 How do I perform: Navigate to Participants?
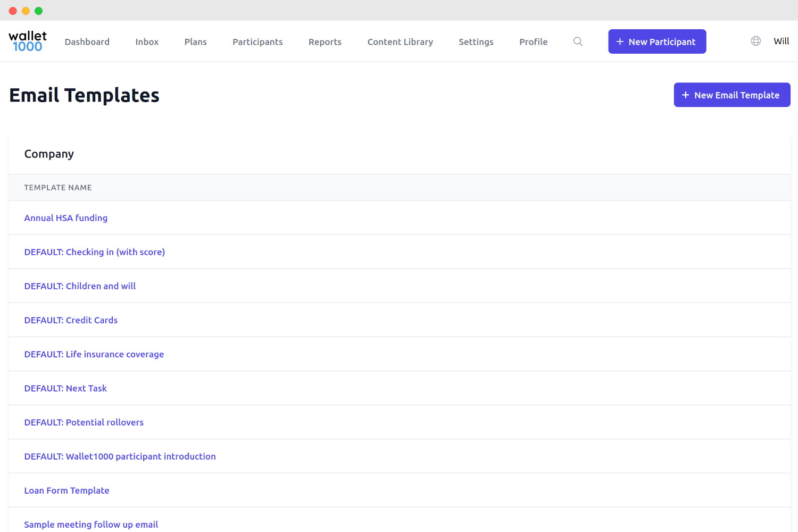pos(257,41)
